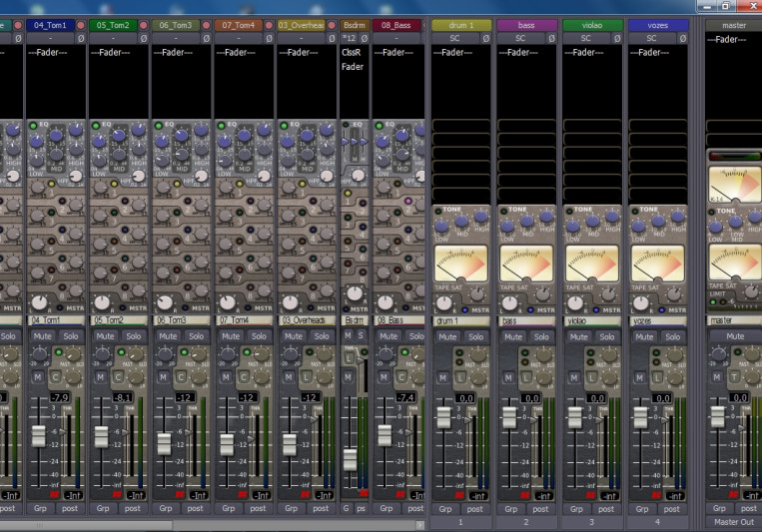Click the 04_Tom1 volume fader handle

point(39,436)
